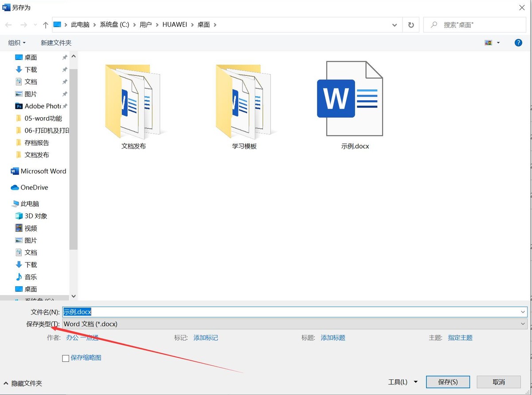The height and width of the screenshot is (395, 532).
Task: Select OneDrive in the sidebar
Action: (33, 187)
